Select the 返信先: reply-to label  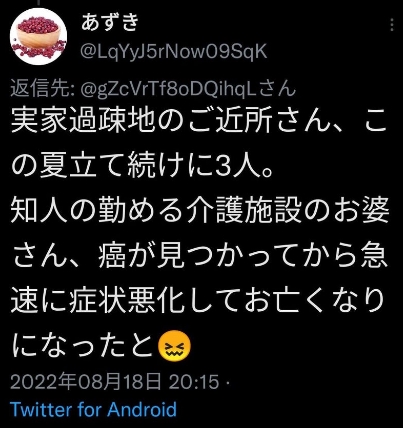click(x=43, y=89)
